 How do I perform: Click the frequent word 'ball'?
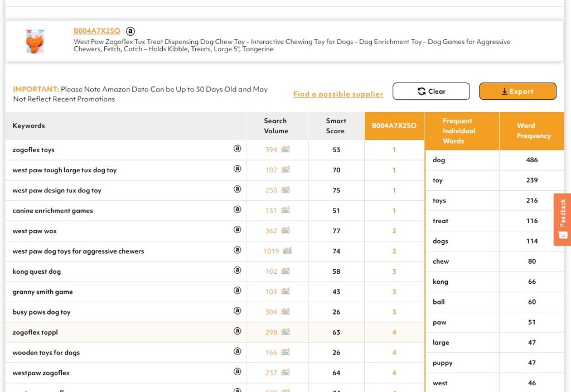tap(439, 302)
